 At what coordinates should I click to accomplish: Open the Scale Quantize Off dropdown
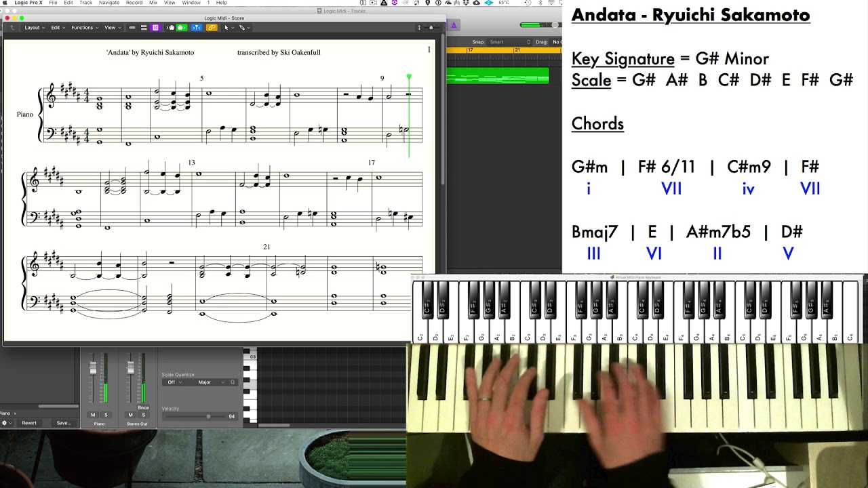[174, 382]
